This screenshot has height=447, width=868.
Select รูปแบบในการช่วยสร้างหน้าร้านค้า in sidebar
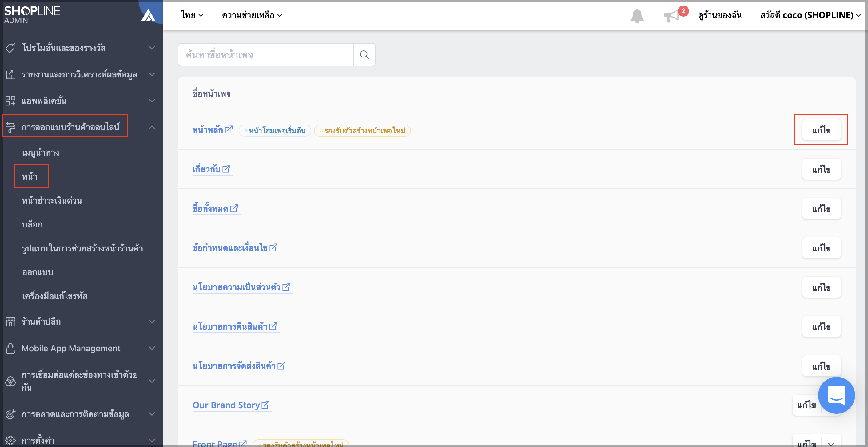pos(82,248)
